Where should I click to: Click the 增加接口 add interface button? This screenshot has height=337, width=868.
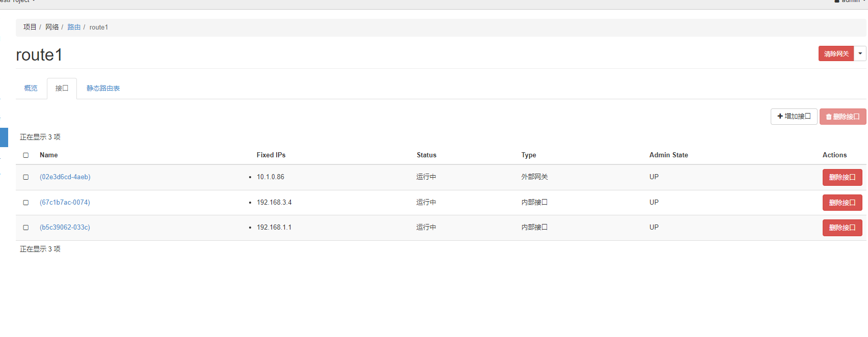pyautogui.click(x=794, y=117)
